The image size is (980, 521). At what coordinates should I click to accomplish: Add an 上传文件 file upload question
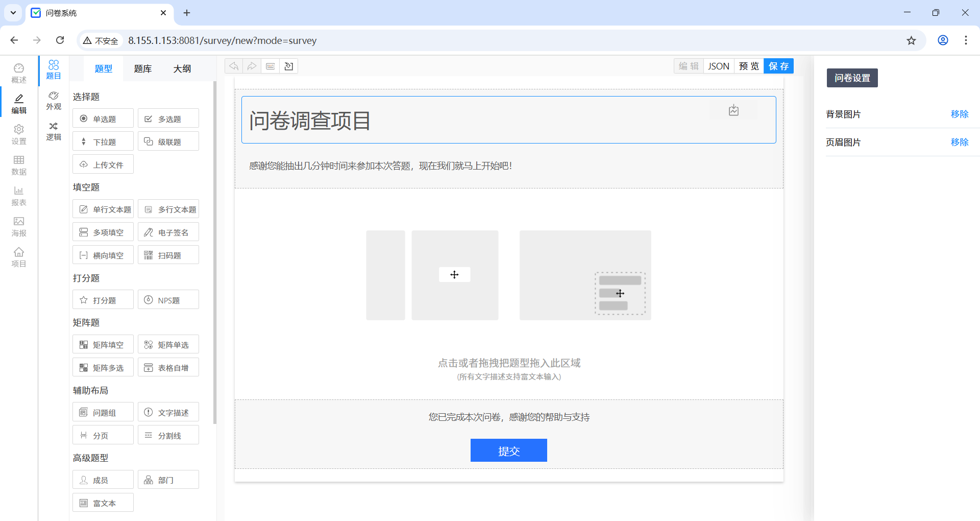(103, 164)
